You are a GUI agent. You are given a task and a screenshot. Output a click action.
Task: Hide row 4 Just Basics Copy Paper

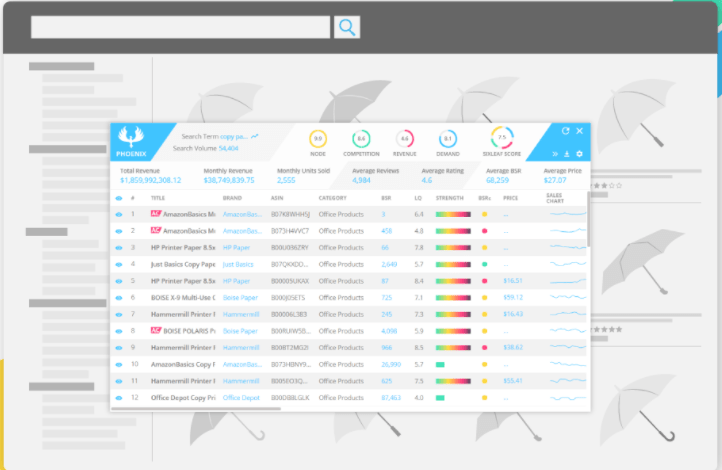(119, 265)
